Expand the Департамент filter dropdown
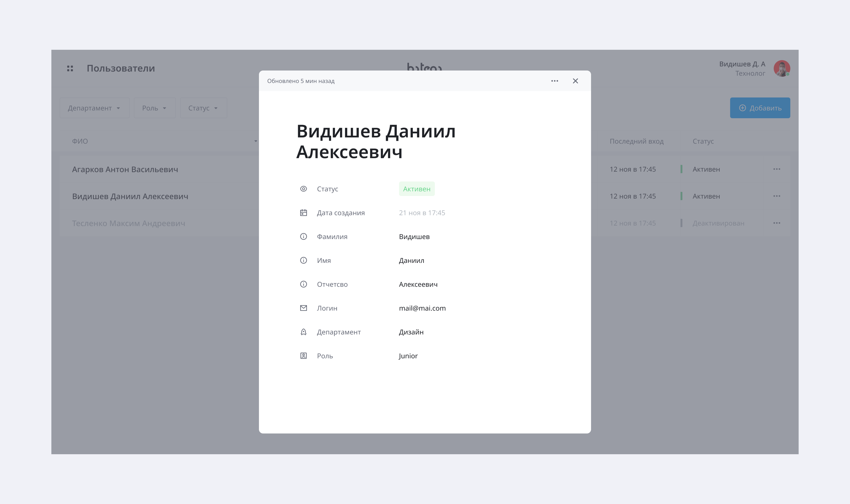Image resolution: width=850 pixels, height=504 pixels. pyautogui.click(x=94, y=108)
